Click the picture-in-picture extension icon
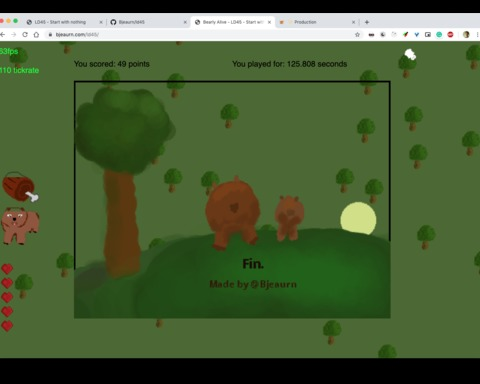480x384 pixels. click(x=428, y=34)
